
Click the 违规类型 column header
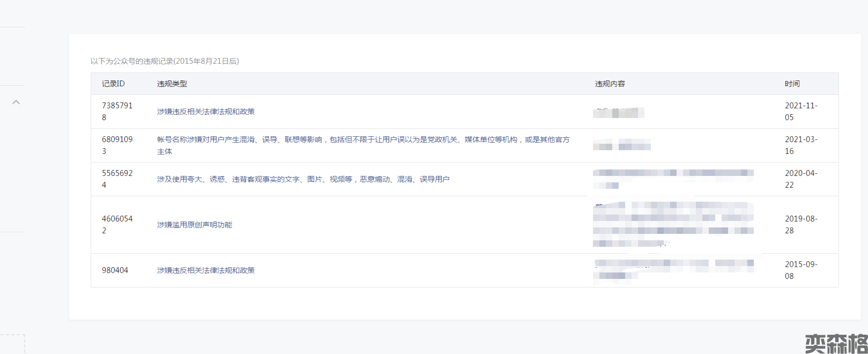tap(172, 84)
